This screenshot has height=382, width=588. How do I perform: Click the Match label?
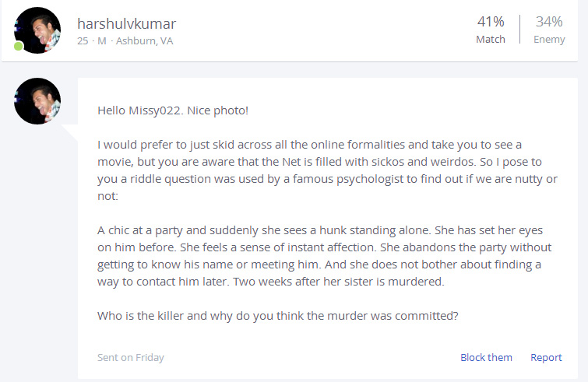(491, 40)
